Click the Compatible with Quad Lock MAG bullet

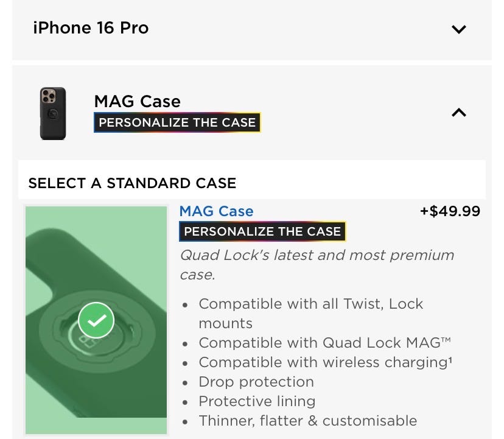[324, 343]
